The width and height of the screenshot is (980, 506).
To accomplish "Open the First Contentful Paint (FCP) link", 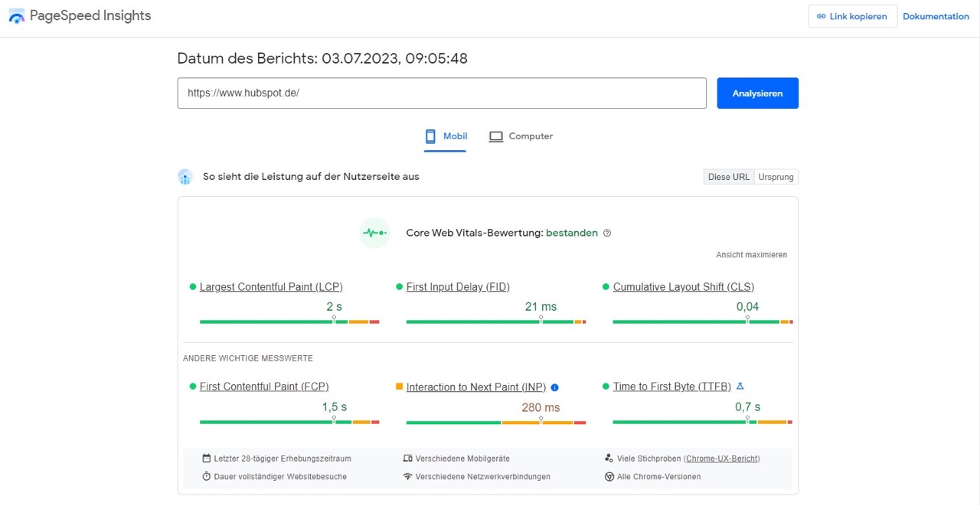I will pyautogui.click(x=264, y=387).
